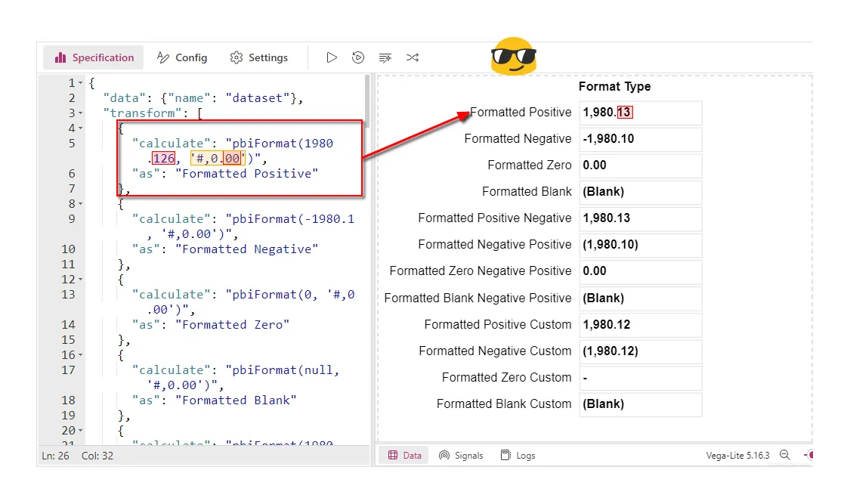
Task: Click the field mapping shuffle icon
Action: point(413,57)
